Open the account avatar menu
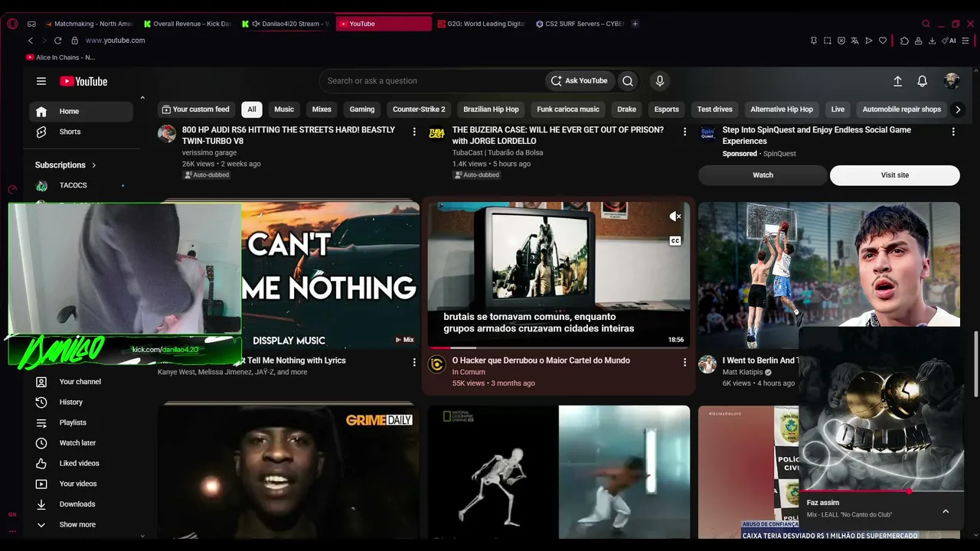 pyautogui.click(x=952, y=81)
